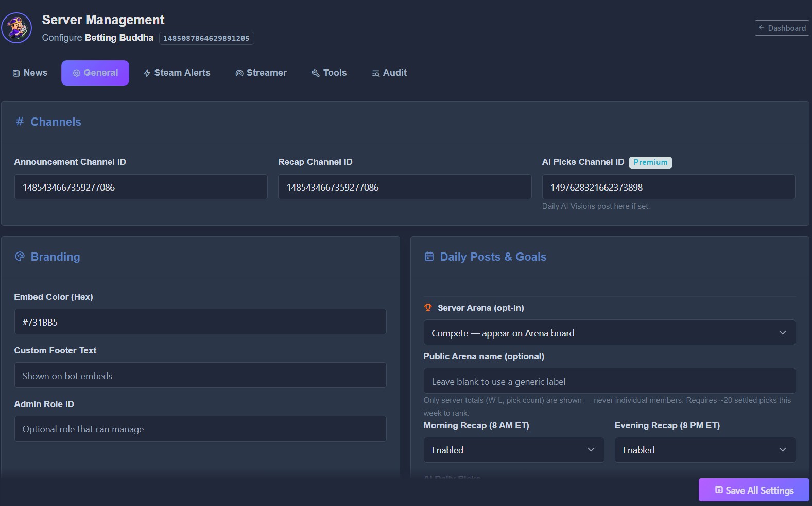Click the Embed Color (Hex) label
The image size is (812, 506).
coord(54,297)
